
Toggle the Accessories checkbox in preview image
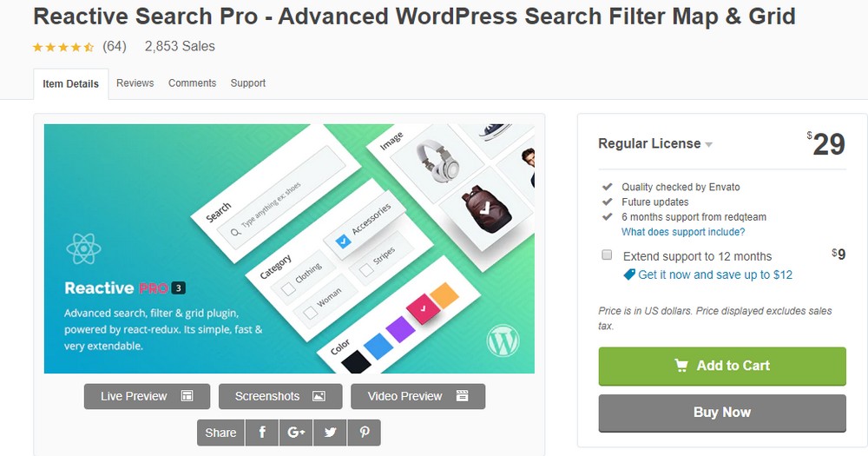coord(343,241)
